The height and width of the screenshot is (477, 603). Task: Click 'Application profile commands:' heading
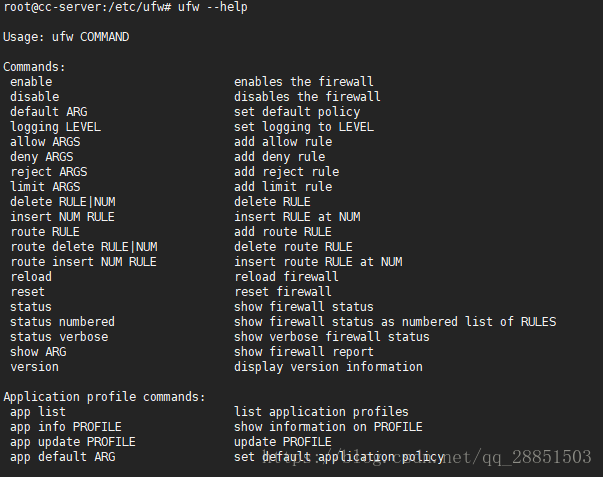105,397
